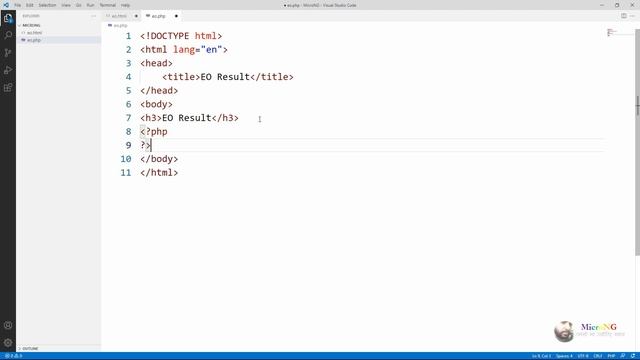This screenshot has height=360, width=640.
Task: Click the <h3>EO Result</h3> line
Action: [189, 118]
